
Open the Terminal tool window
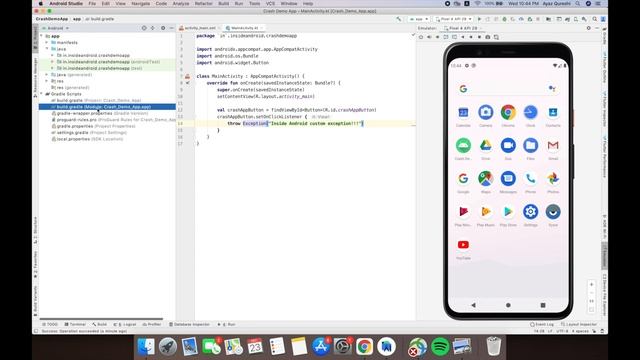tap(75, 324)
